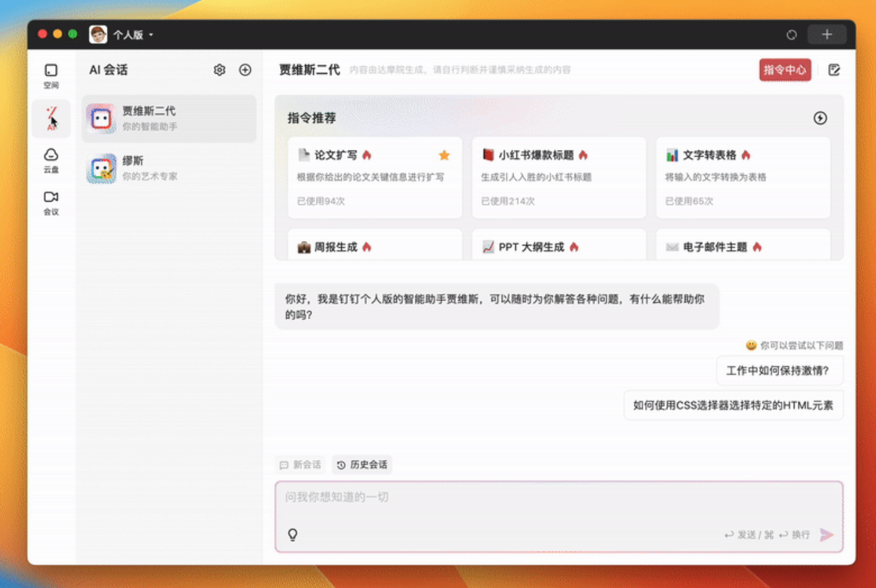Click the plus button in title bar
Image resolution: width=876 pixels, height=588 pixels.
click(x=826, y=35)
